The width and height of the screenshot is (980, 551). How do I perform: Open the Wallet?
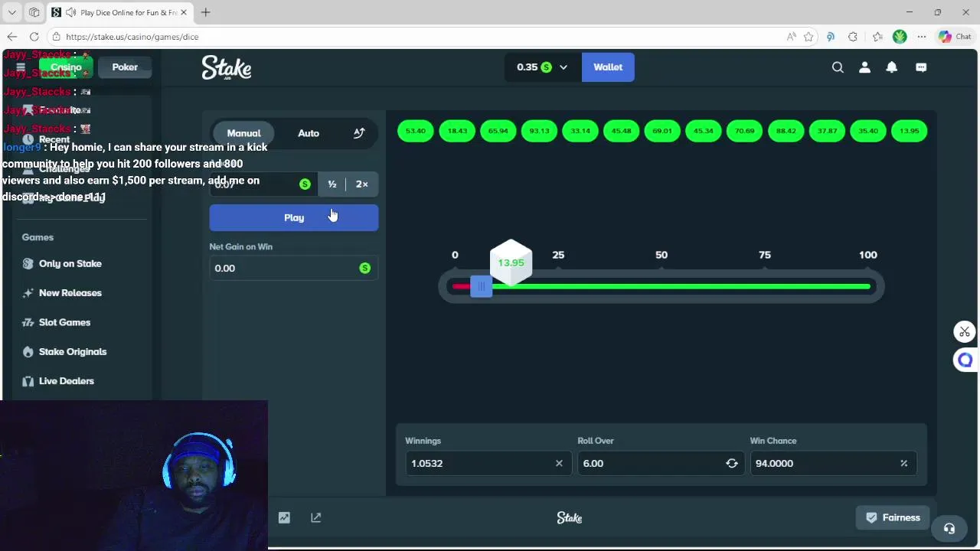pyautogui.click(x=608, y=67)
